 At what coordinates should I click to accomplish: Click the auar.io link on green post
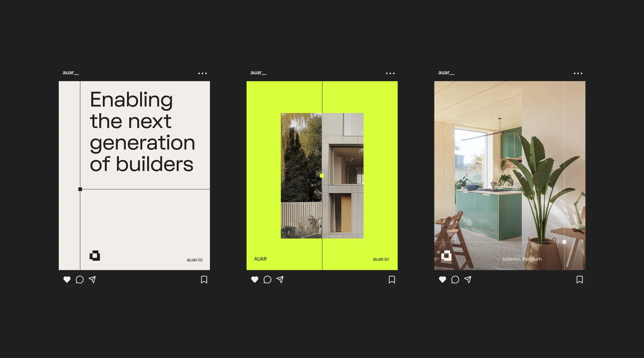[381, 259]
